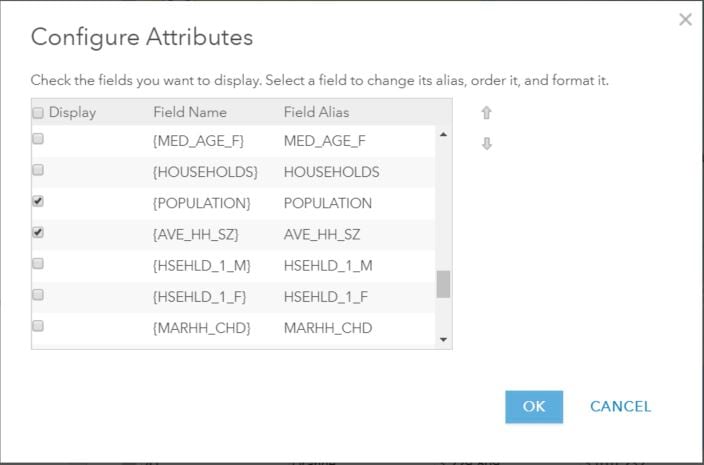Toggle the Display header select-all checkbox
The width and height of the screenshot is (704, 465).
[x=38, y=112]
